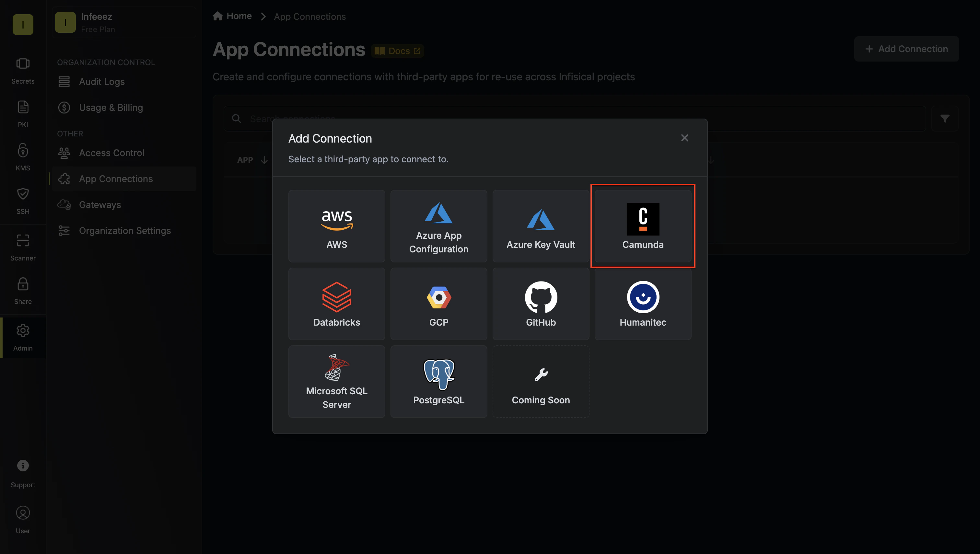Sort by the APP column arrow
This screenshot has width=980, height=554.
pos(264,160)
